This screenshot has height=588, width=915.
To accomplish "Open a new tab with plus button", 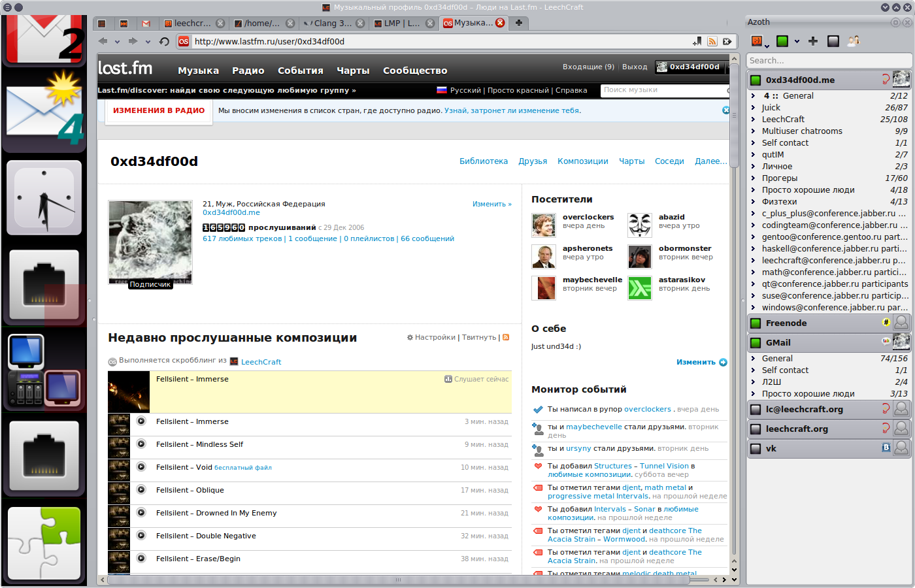I will click(x=519, y=23).
